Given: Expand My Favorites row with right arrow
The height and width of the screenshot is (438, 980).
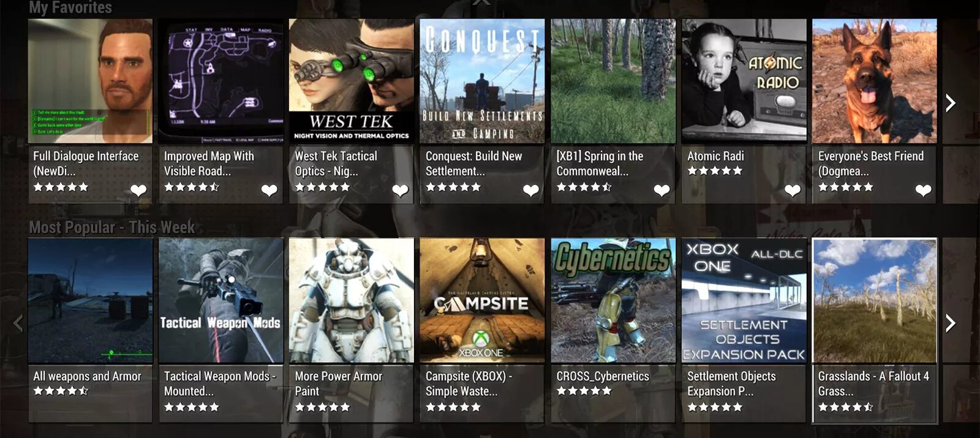Looking at the screenshot, I should (950, 103).
